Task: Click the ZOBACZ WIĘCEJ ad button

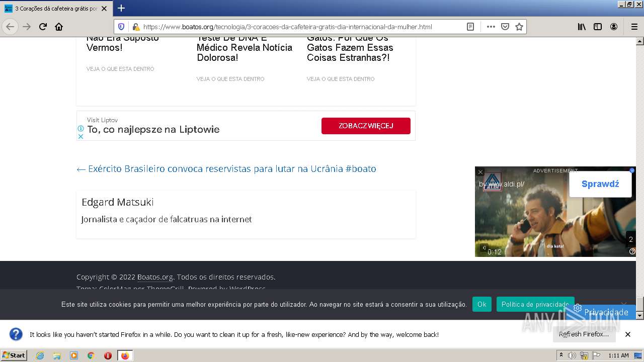Action: (366, 126)
